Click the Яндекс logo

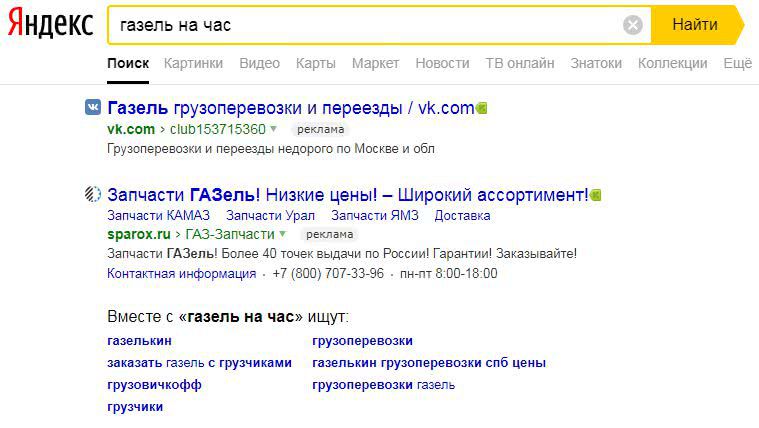coord(51,25)
